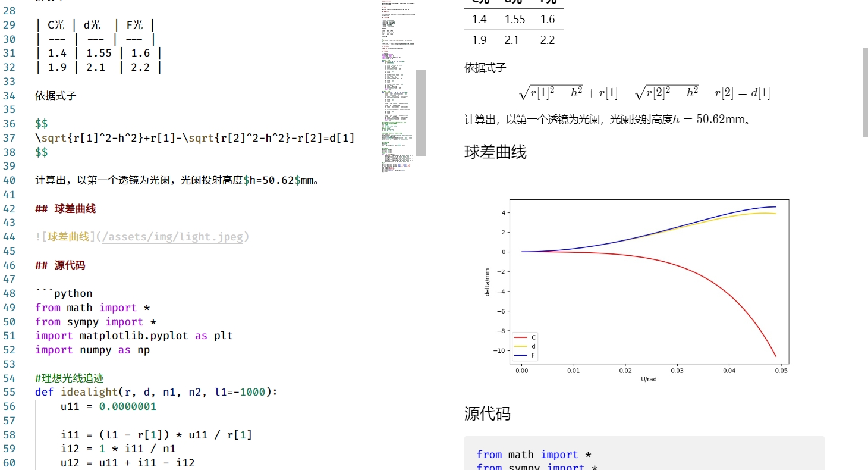This screenshot has width=868, height=470.
Task: Click the '| C光 | d光 | F光 |' editor row
Action: point(95,25)
